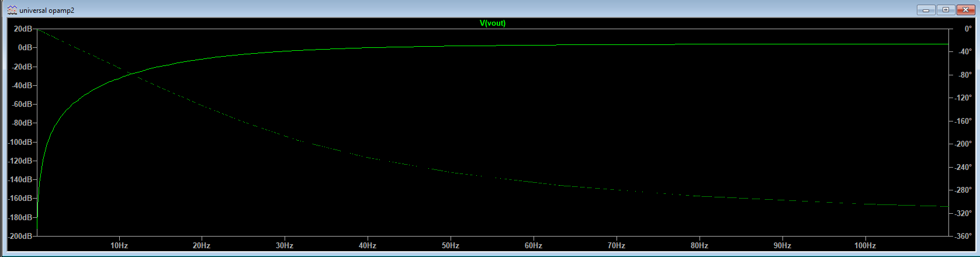Click the 50Hz frequency axis label
Image resolution: width=980 pixels, height=257 pixels.
[451, 246]
